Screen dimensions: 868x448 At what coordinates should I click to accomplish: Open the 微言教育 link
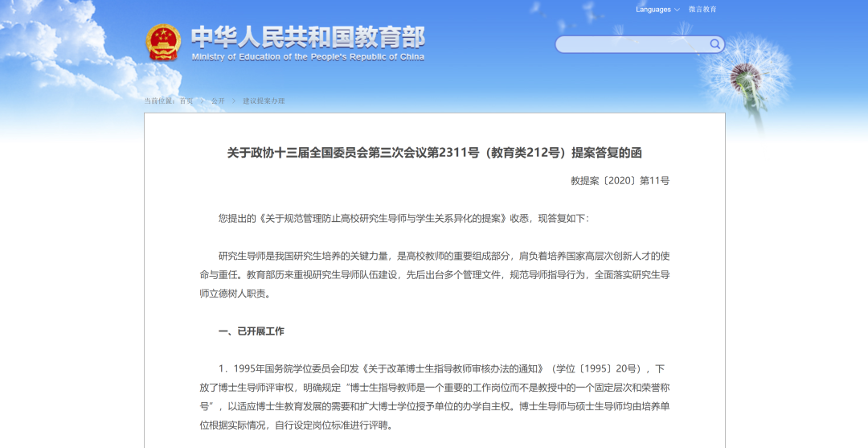[x=702, y=10]
